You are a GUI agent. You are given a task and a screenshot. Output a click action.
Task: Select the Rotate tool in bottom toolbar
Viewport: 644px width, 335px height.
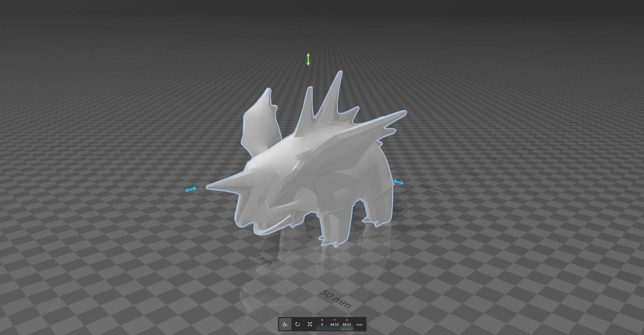[x=297, y=324]
